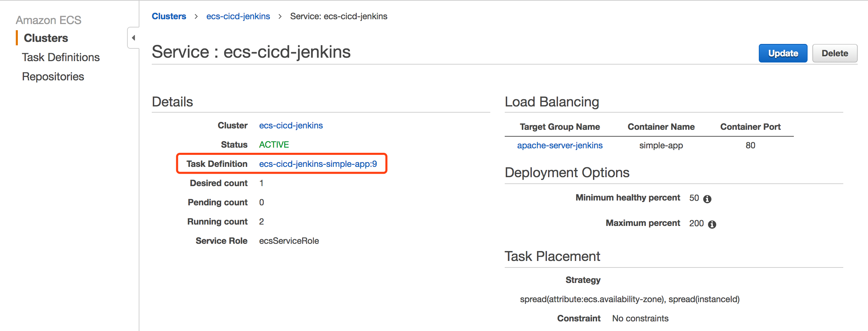Collapse the left navigation sidebar arrow
The image size is (868, 331).
(133, 38)
